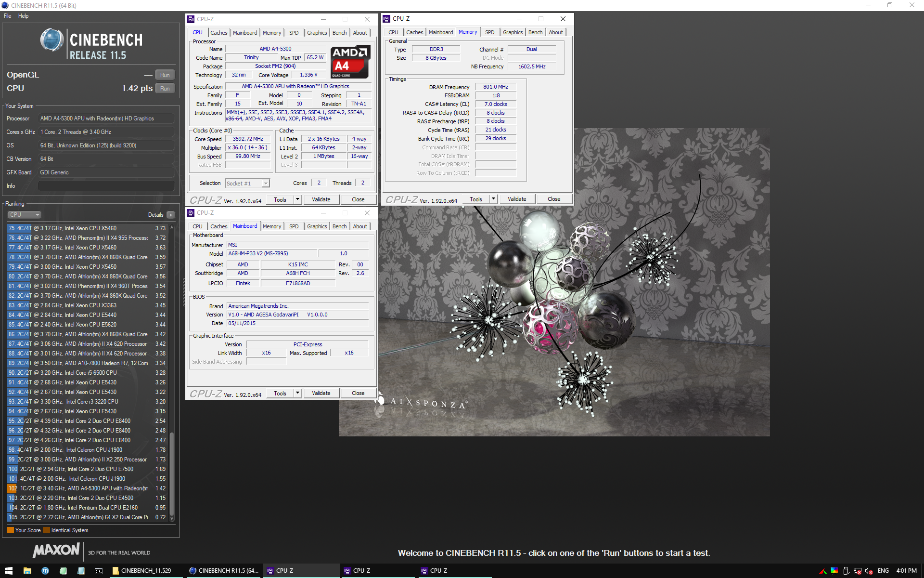Click the Core Speed value 3592.72 MHz
The width and height of the screenshot is (924, 578).
(x=248, y=139)
